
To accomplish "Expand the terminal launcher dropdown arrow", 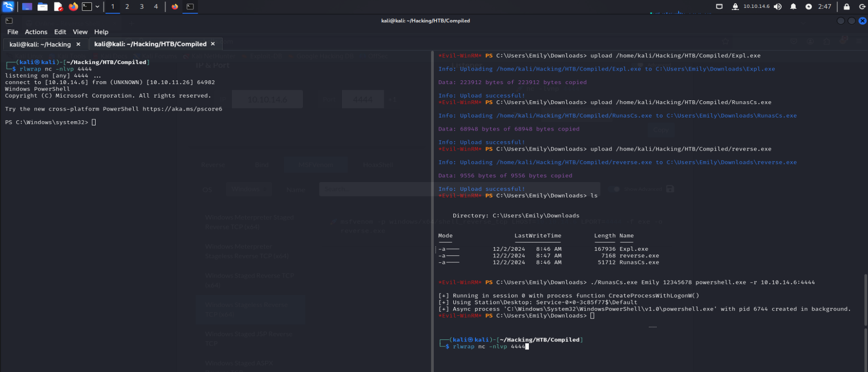I will 97,7.
